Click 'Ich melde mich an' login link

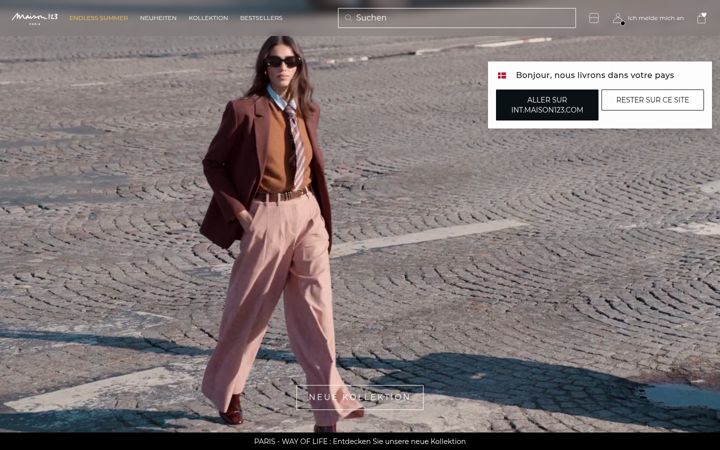coord(655,18)
